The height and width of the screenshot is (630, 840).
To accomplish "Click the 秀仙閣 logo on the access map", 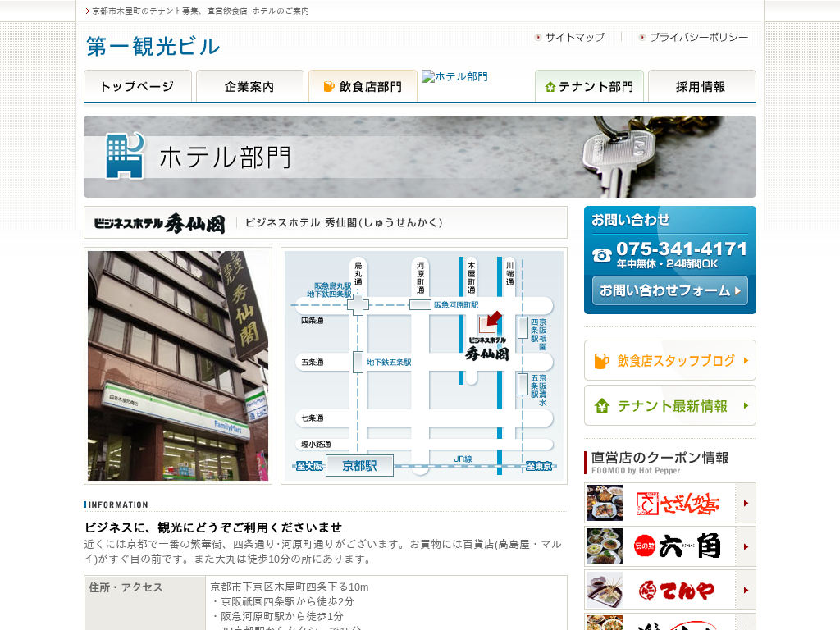I will (x=487, y=349).
